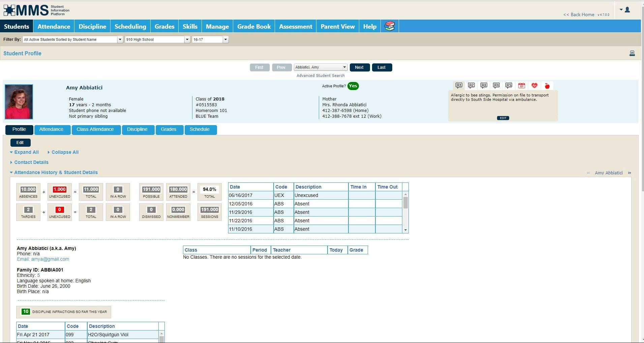This screenshot has height=343, width=644.
Task: Select the red calendar alert icon
Action: tap(522, 85)
